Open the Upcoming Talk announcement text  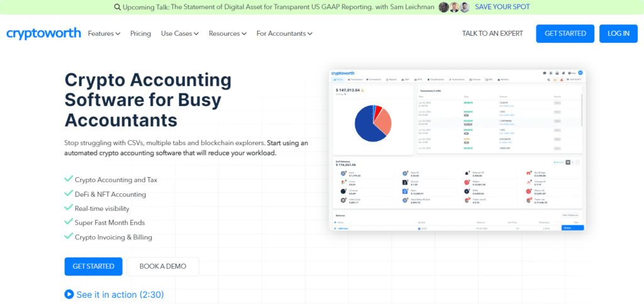(x=279, y=7)
